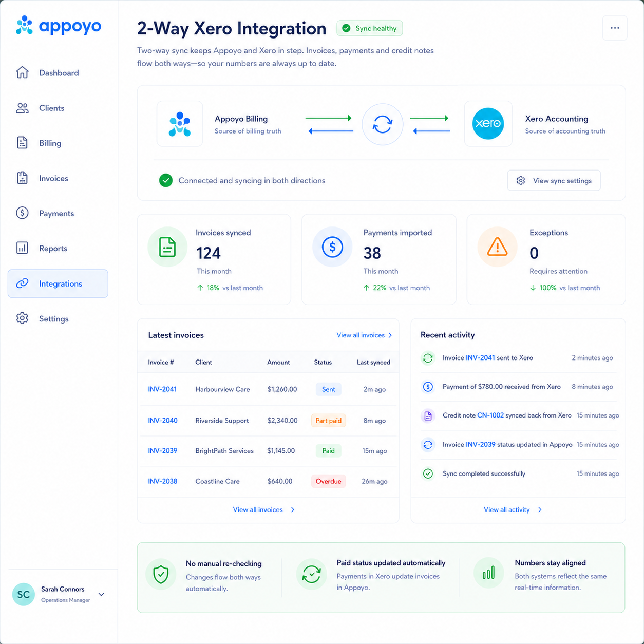Click the bar chart icon for Numbers stay aligned

[x=489, y=573]
